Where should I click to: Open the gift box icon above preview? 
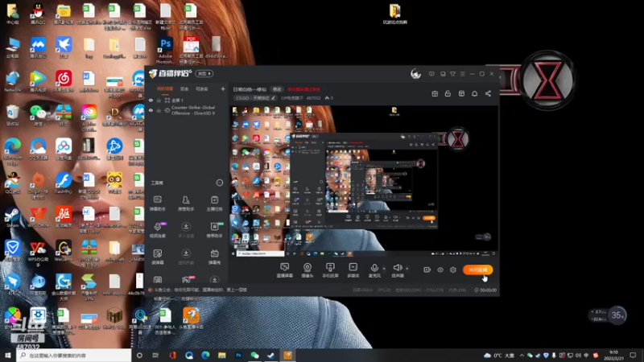(x=435, y=93)
